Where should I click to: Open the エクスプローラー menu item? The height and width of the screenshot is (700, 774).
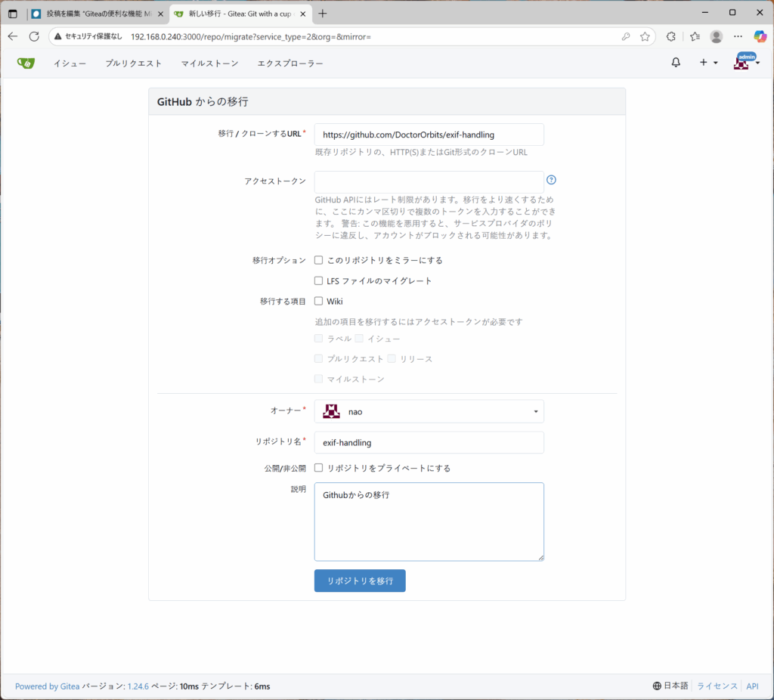pyautogui.click(x=290, y=63)
